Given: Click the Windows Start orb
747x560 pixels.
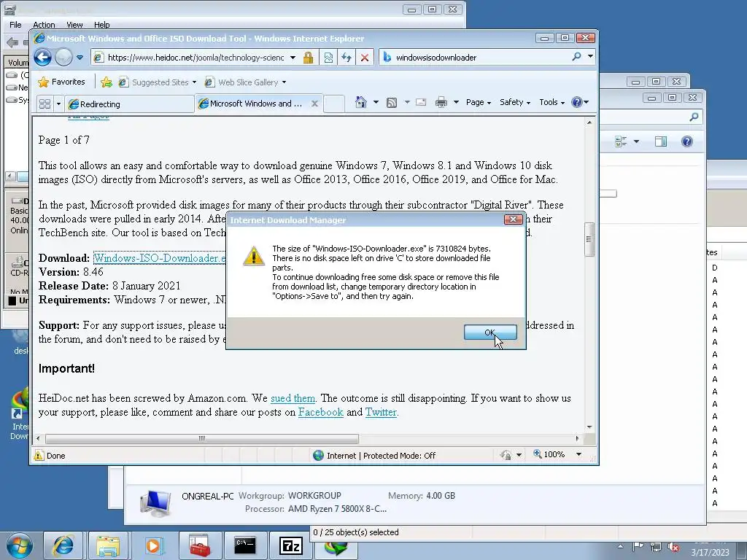Looking at the screenshot, I should point(20,545).
